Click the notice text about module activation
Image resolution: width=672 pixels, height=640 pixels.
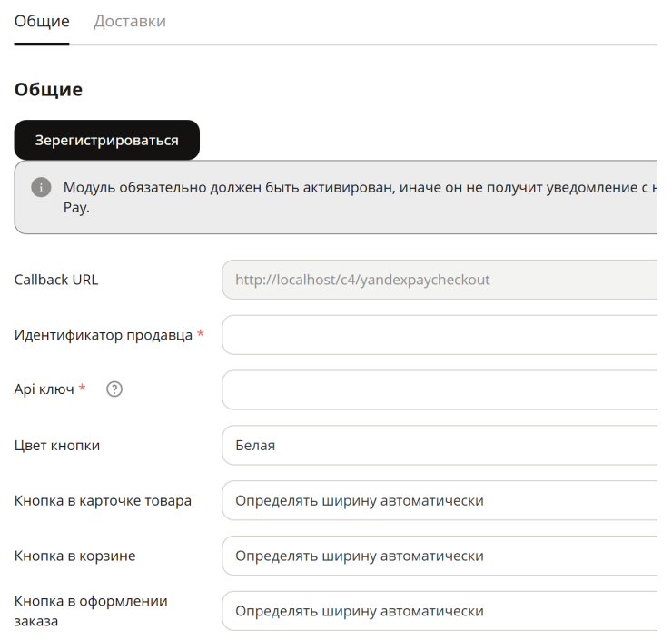click(x=360, y=197)
